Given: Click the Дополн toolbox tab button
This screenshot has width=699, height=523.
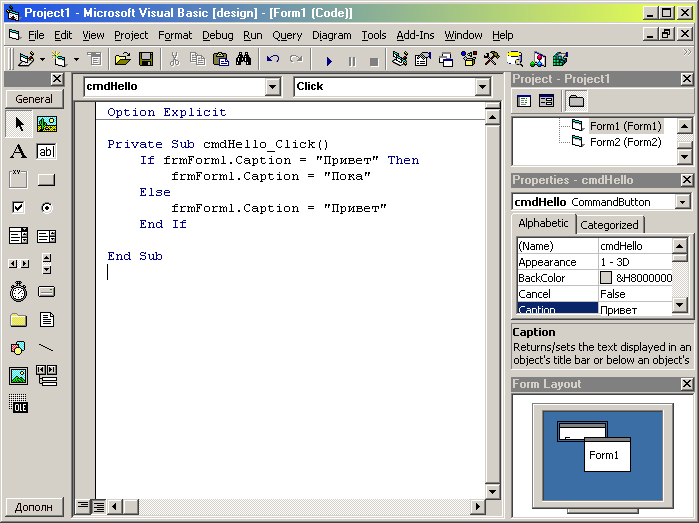Looking at the screenshot, I should coord(34,507).
